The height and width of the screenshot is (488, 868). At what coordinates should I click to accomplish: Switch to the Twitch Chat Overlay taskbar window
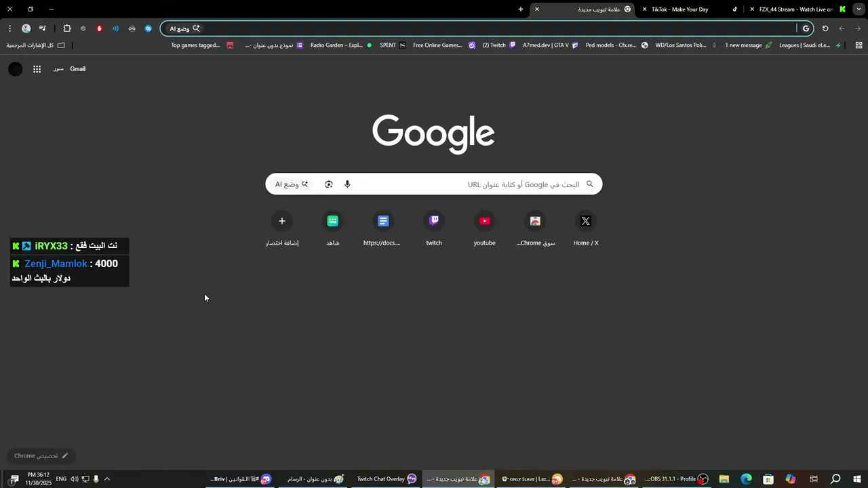point(387,479)
